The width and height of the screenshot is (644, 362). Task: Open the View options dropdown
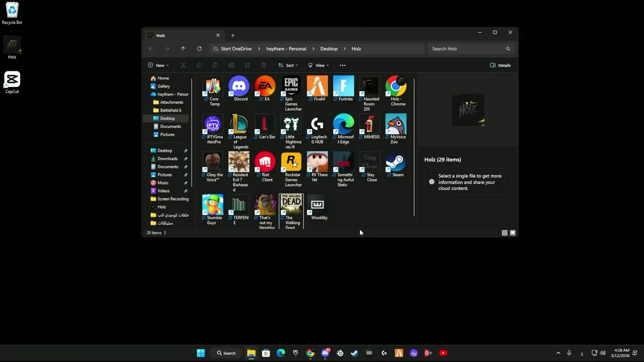point(318,65)
